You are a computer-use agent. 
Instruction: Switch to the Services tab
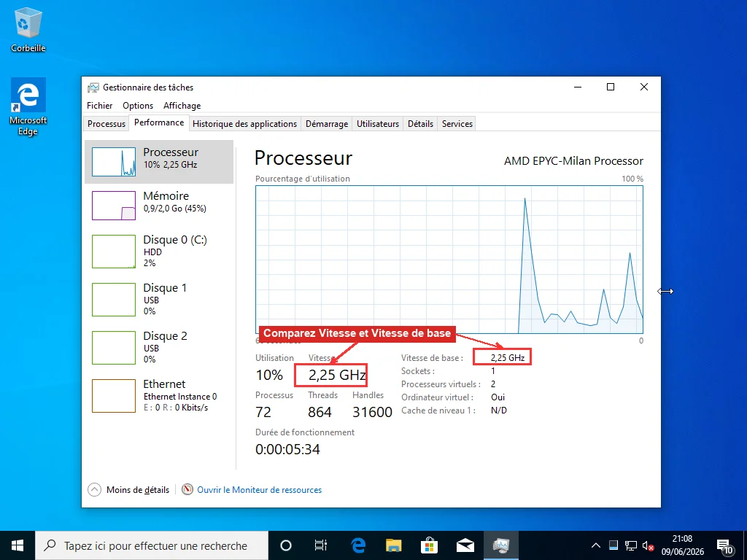(x=457, y=124)
